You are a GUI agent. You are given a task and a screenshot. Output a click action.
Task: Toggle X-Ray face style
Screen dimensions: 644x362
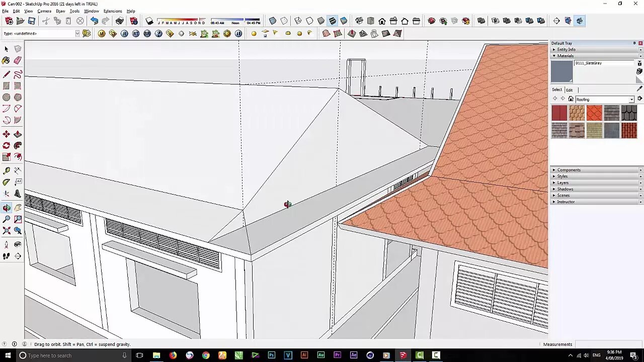pyautogui.click(x=273, y=21)
